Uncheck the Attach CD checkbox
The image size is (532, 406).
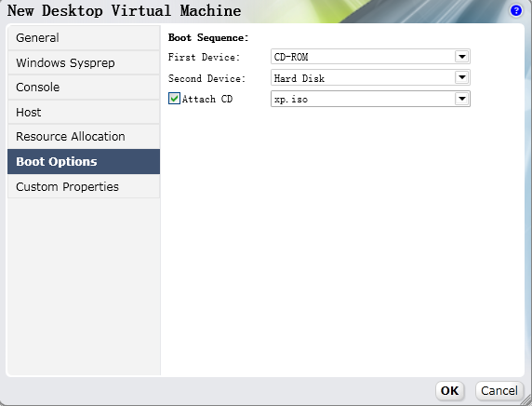coord(174,99)
